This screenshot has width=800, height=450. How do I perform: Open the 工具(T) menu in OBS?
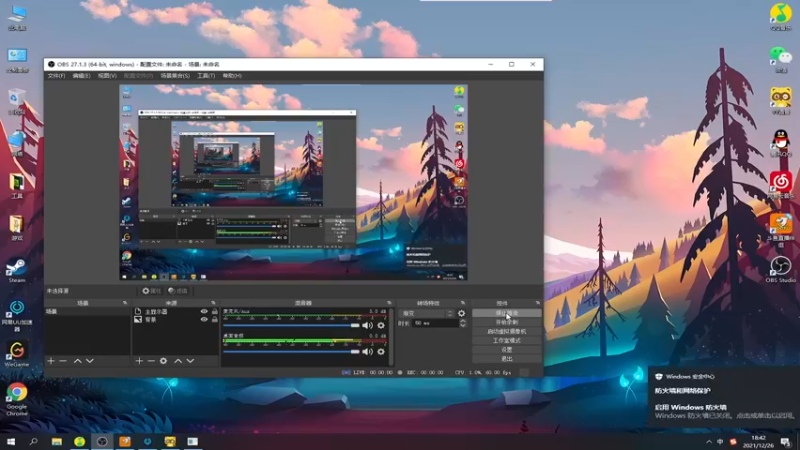pyautogui.click(x=206, y=76)
